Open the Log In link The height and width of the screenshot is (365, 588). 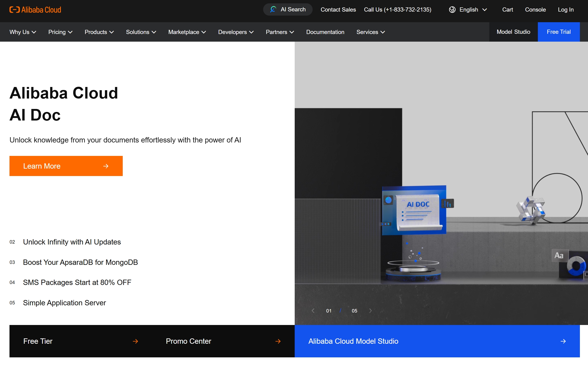coord(566,10)
